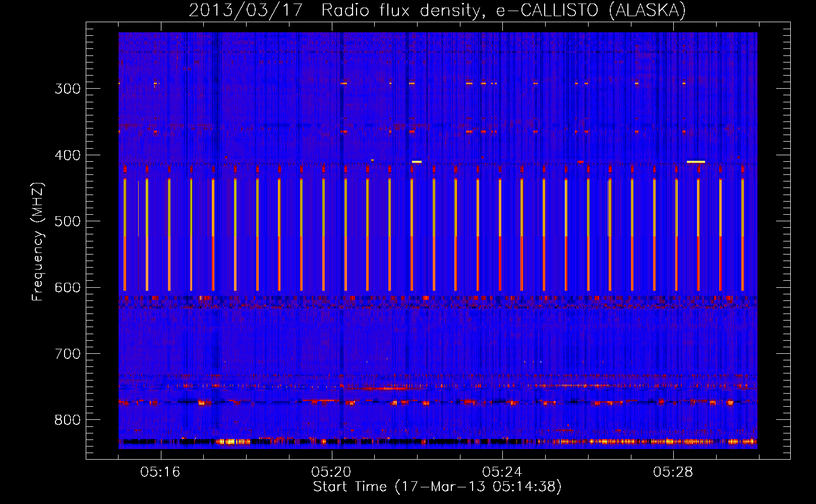Click the 05:28 time tick label
The image size is (816, 504).
pyautogui.click(x=673, y=472)
